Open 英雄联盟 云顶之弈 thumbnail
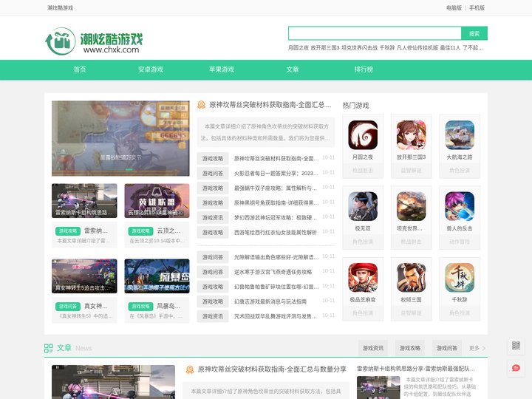 pyautogui.click(x=157, y=200)
